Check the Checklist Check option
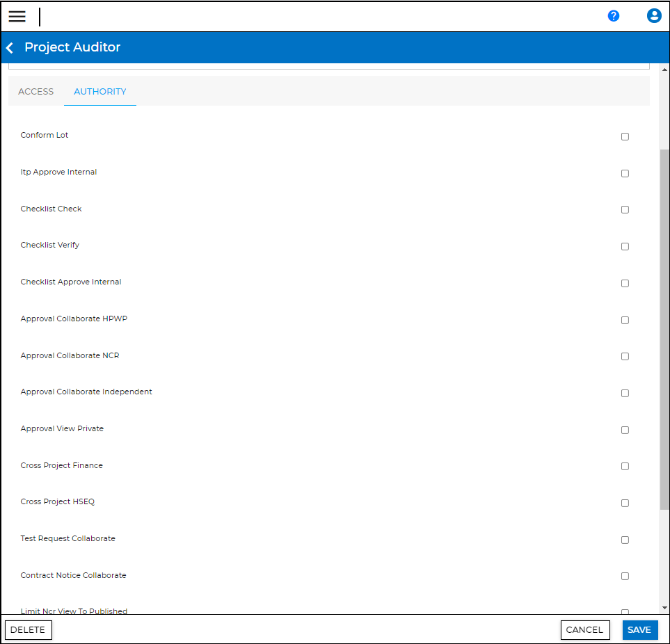 (625, 209)
